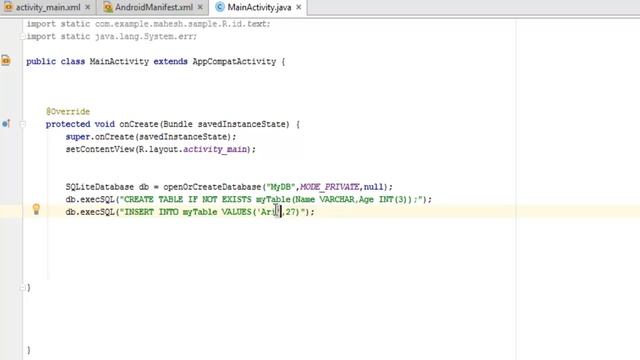Click the MODE_PRIVATE constant
This screenshot has height=360, width=640.
pyautogui.click(x=330, y=187)
